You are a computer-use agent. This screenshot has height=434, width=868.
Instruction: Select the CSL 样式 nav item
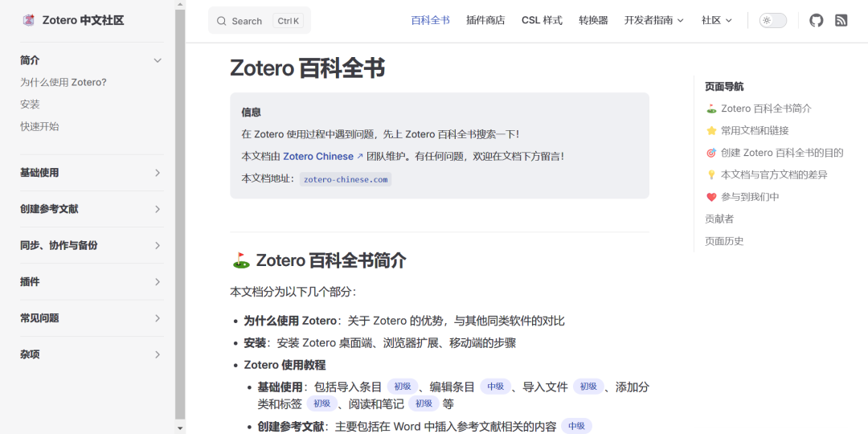pos(542,21)
